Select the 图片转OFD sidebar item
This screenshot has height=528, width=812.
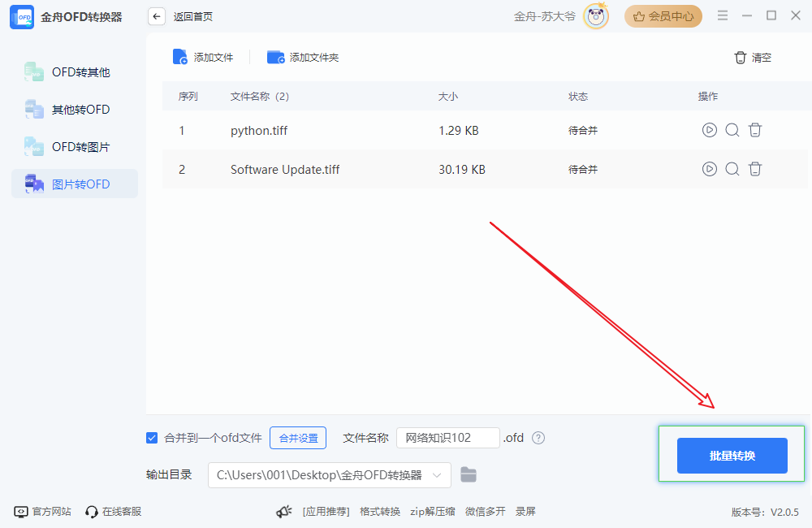(75, 184)
